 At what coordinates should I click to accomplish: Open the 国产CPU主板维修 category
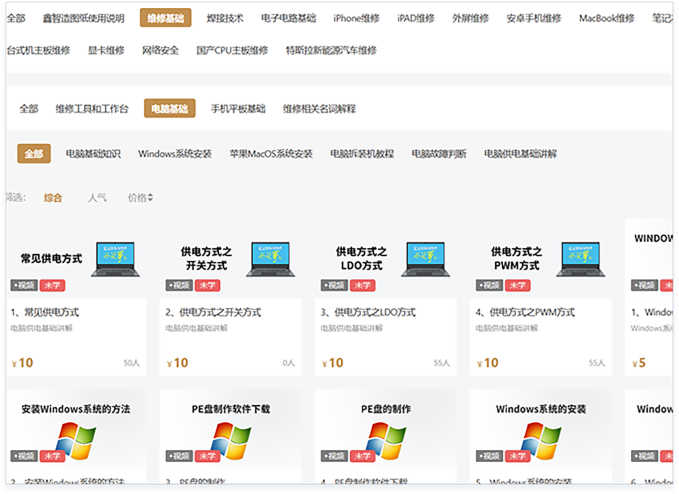coord(232,50)
